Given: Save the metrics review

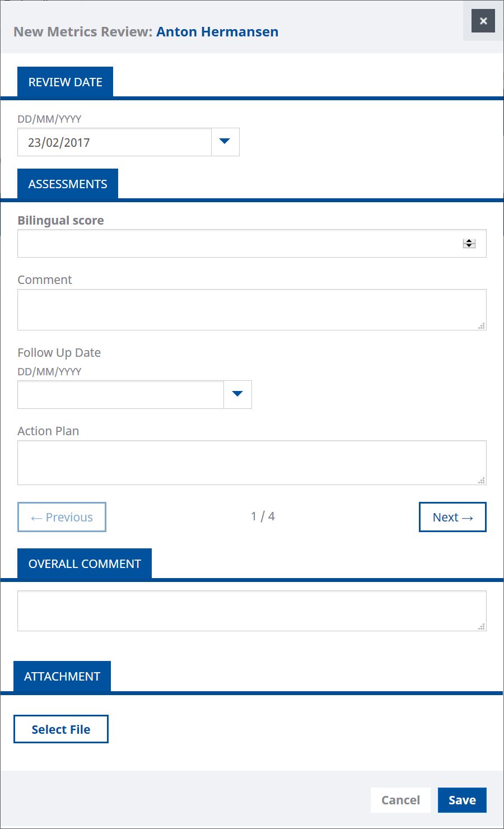Looking at the screenshot, I should (x=462, y=800).
